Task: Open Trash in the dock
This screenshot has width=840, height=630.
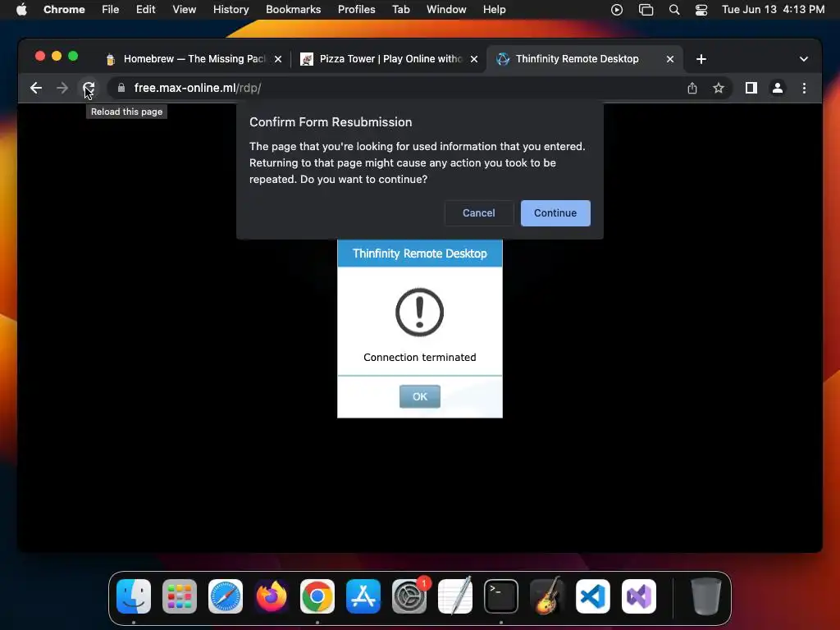Action: click(x=706, y=596)
